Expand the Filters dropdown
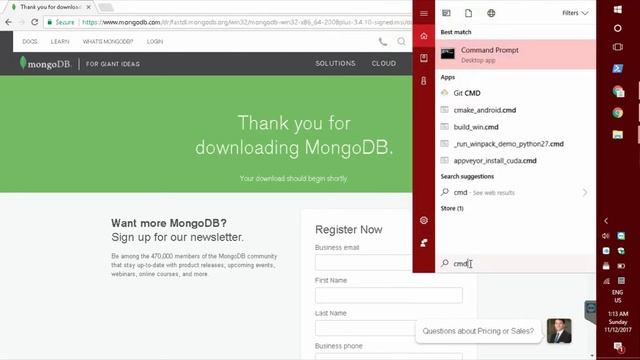The image size is (640, 360). coord(575,13)
